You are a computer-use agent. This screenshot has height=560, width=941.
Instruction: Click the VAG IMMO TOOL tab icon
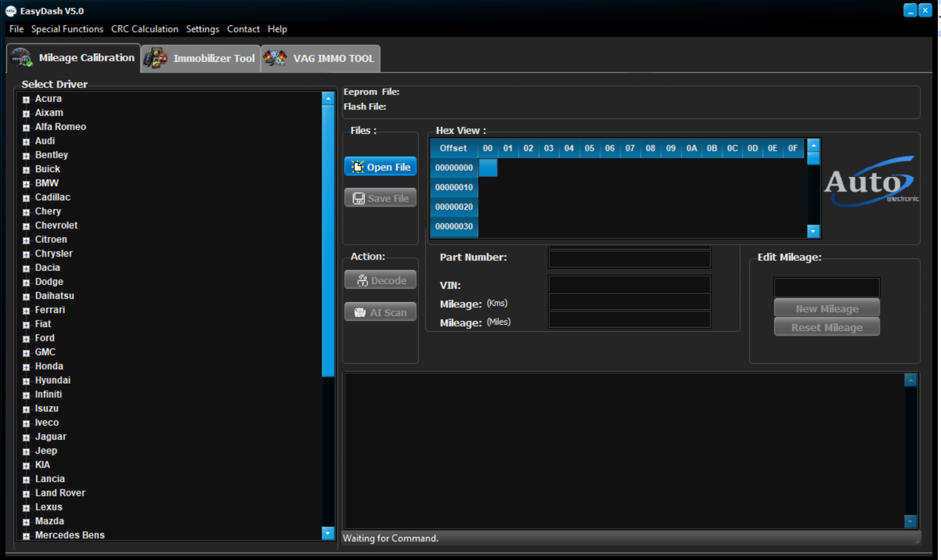pyautogui.click(x=275, y=58)
